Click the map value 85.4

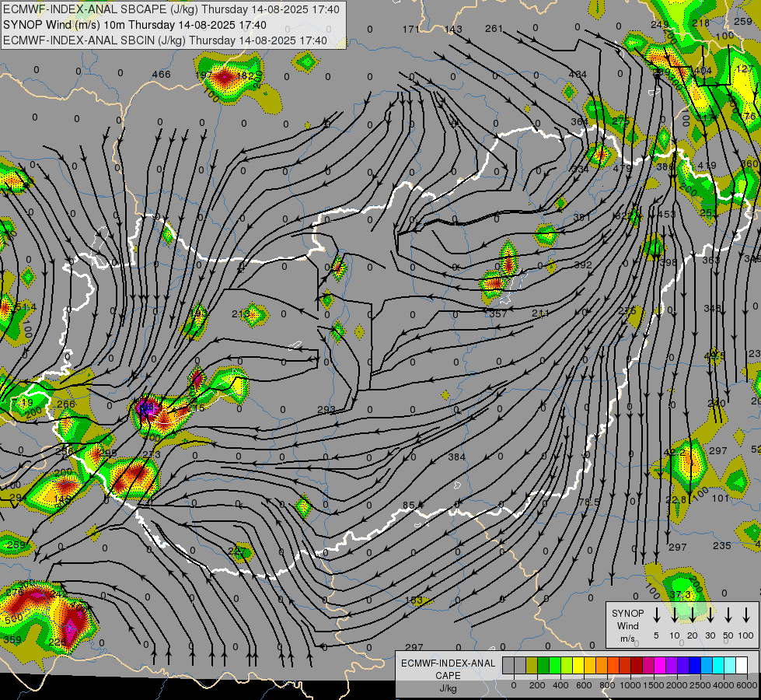tap(414, 506)
